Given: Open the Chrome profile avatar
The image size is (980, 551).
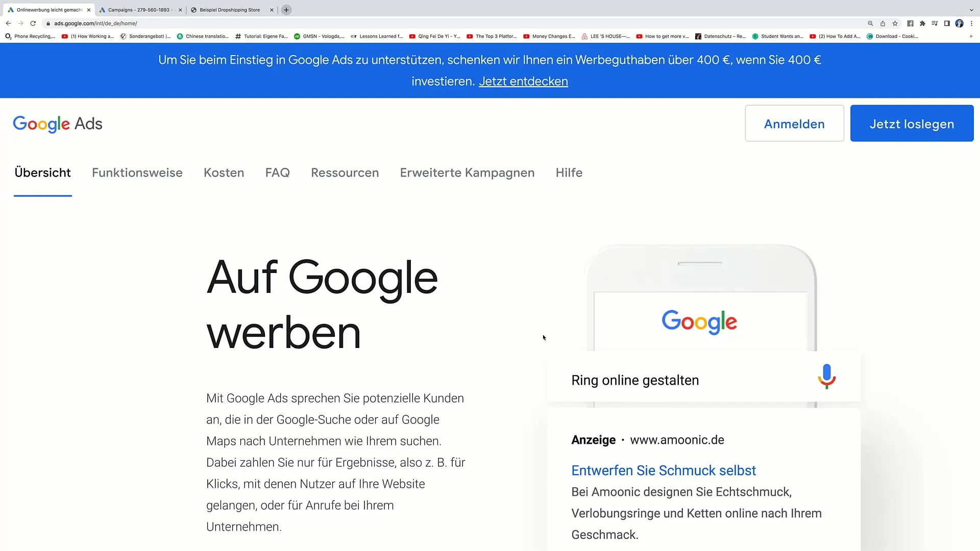Looking at the screenshot, I should (959, 23).
